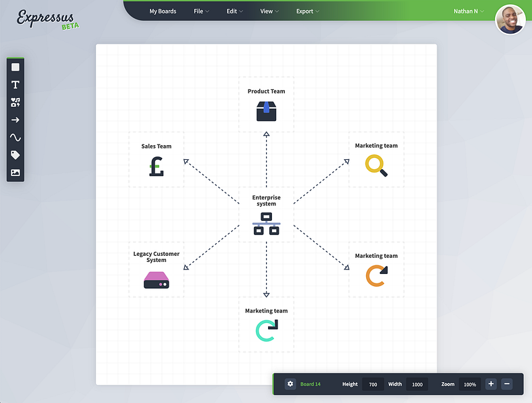
Task: Expand the Export menu
Action: point(308,11)
